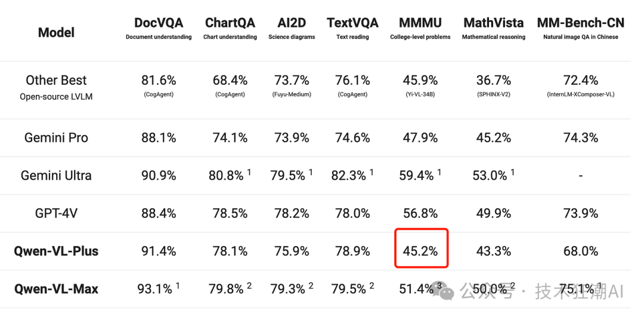Click the 技术狂潮AI watermark text
The image size is (644, 317).
[579, 291]
